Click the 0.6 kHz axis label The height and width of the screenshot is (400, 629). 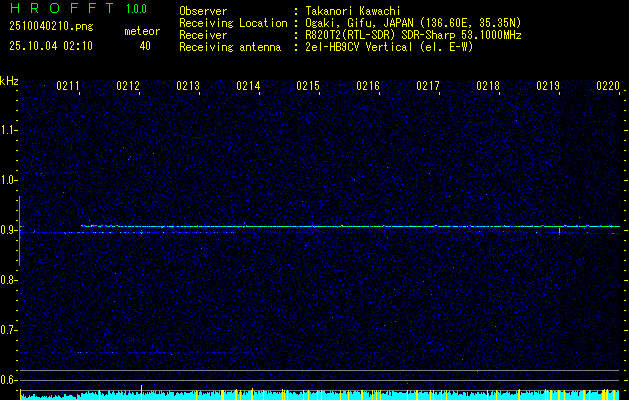[8, 380]
